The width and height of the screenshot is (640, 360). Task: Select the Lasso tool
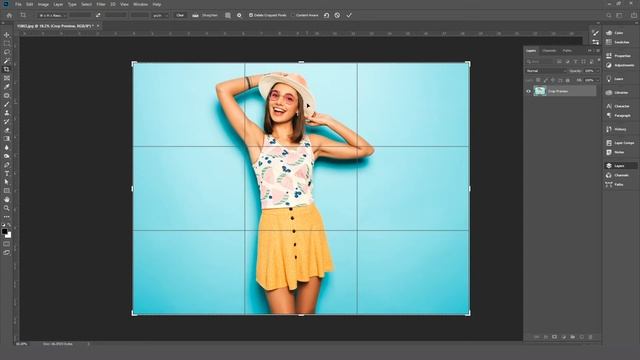point(7,52)
